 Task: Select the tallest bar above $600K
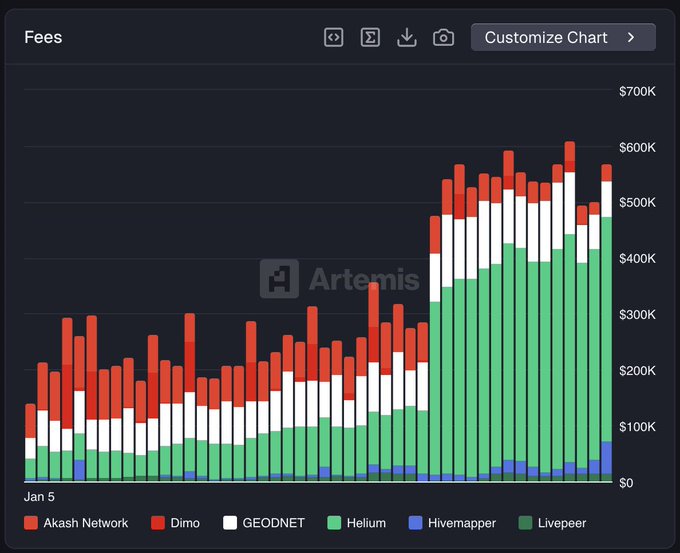(x=570, y=311)
